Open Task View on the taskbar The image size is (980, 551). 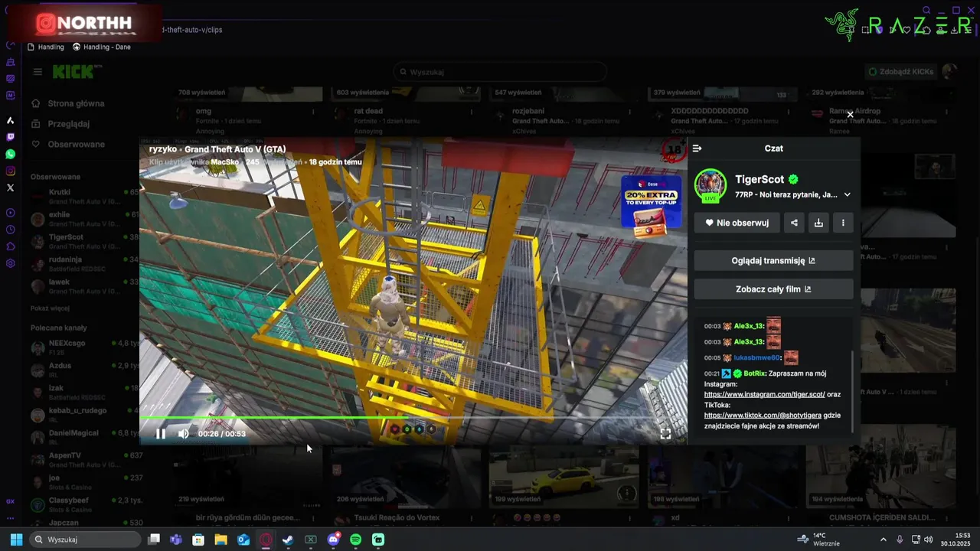pyautogui.click(x=154, y=540)
